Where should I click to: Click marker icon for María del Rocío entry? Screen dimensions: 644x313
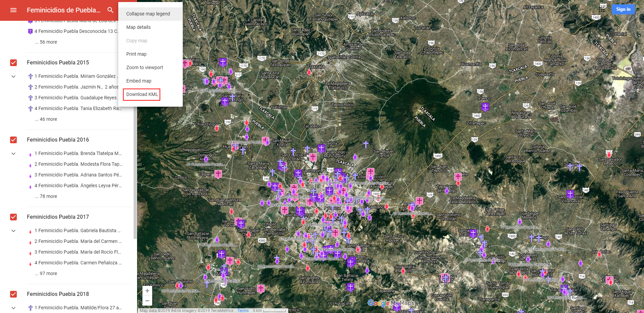pyautogui.click(x=30, y=253)
